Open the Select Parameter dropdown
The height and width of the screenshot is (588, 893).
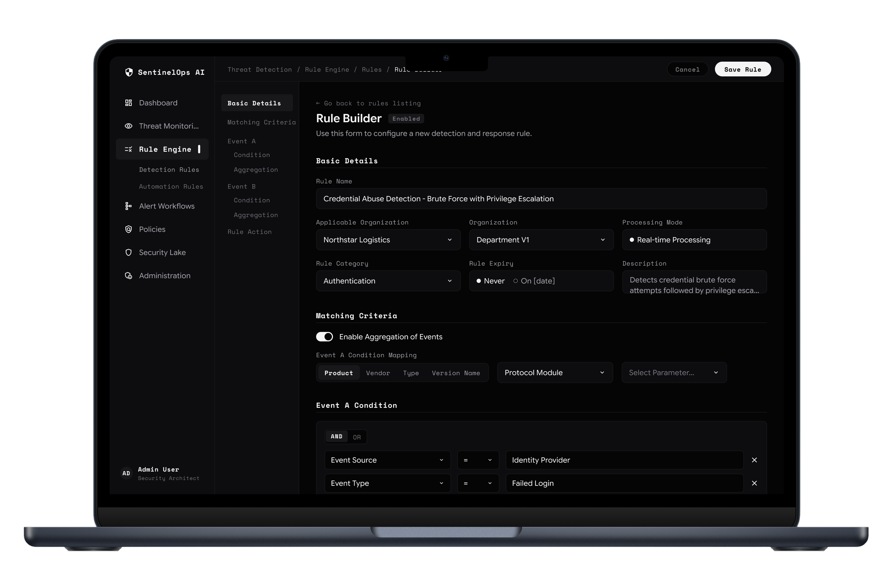(x=674, y=373)
